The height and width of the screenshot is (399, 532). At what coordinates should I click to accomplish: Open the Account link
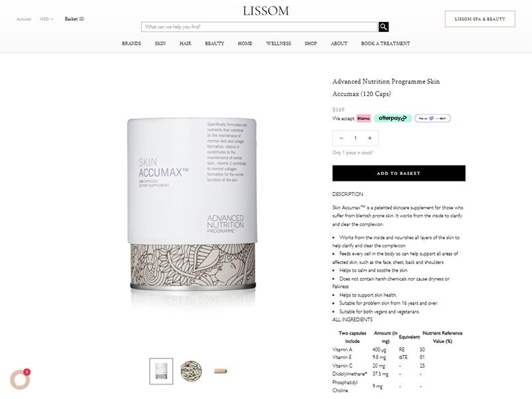point(24,19)
